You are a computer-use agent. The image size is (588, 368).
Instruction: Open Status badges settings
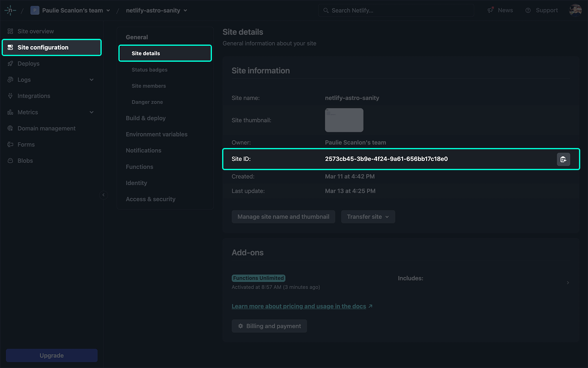tap(149, 70)
